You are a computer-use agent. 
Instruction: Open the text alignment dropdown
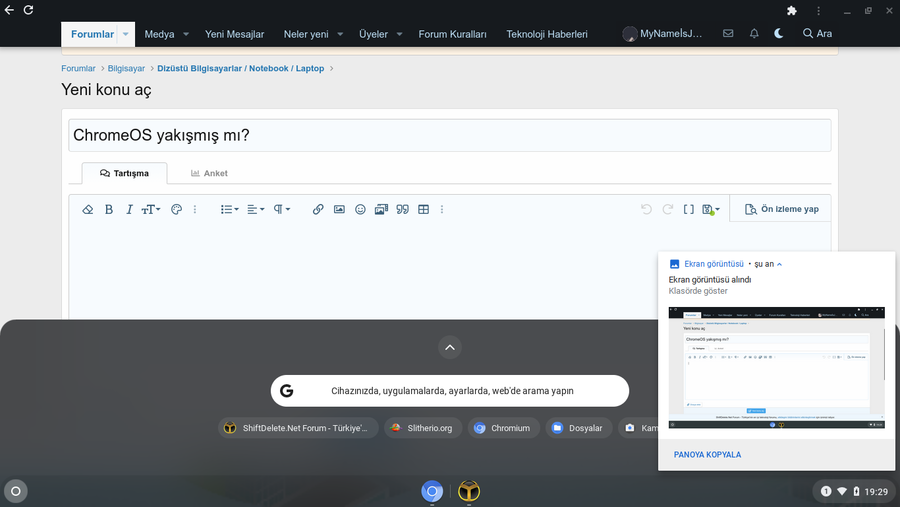coord(255,210)
